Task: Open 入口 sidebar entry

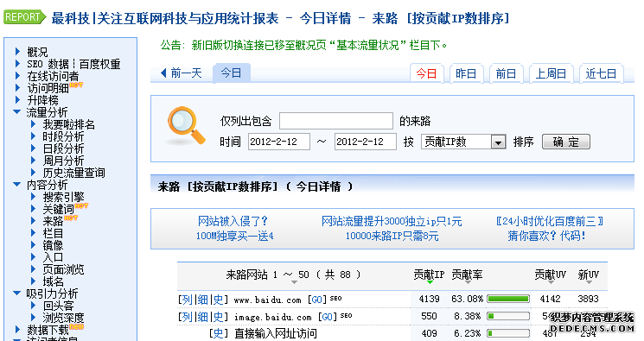Action: [53, 257]
